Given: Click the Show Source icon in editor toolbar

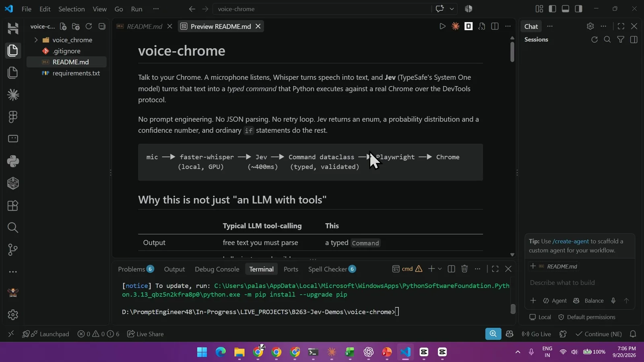Looking at the screenshot, I should [x=482, y=27].
